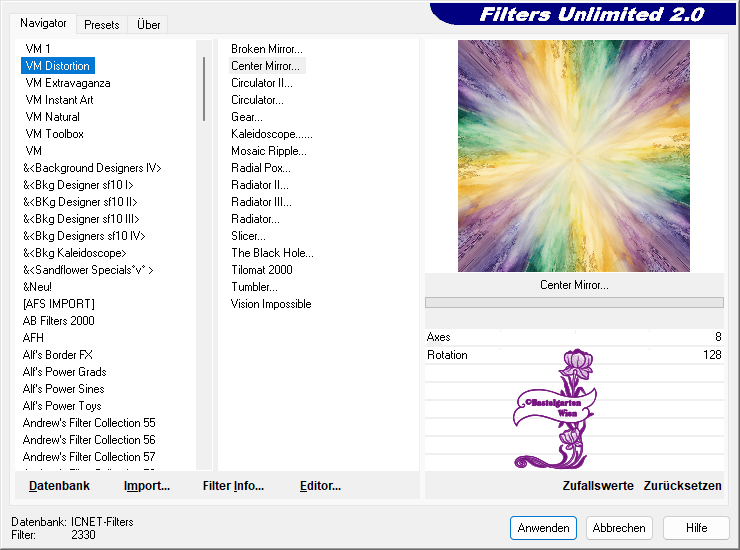Choose The Black Hole filter
The width and height of the screenshot is (740, 550).
pyautogui.click(x=272, y=253)
